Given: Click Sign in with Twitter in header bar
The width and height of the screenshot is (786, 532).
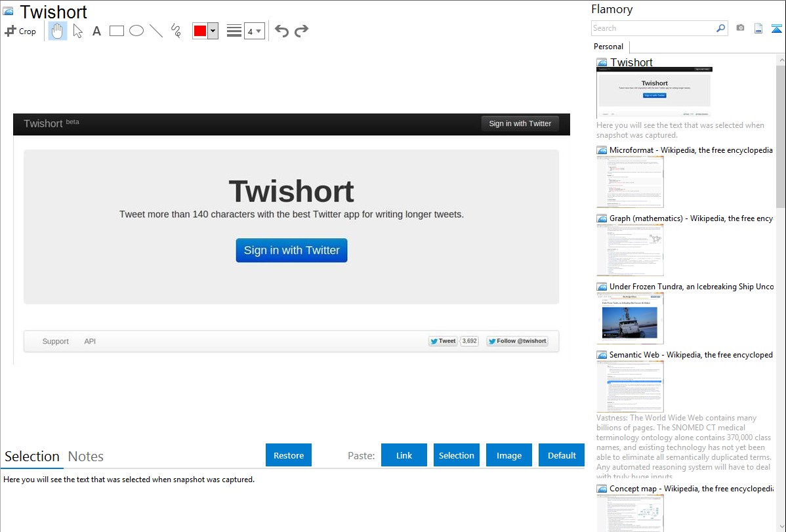Looking at the screenshot, I should click(520, 123).
